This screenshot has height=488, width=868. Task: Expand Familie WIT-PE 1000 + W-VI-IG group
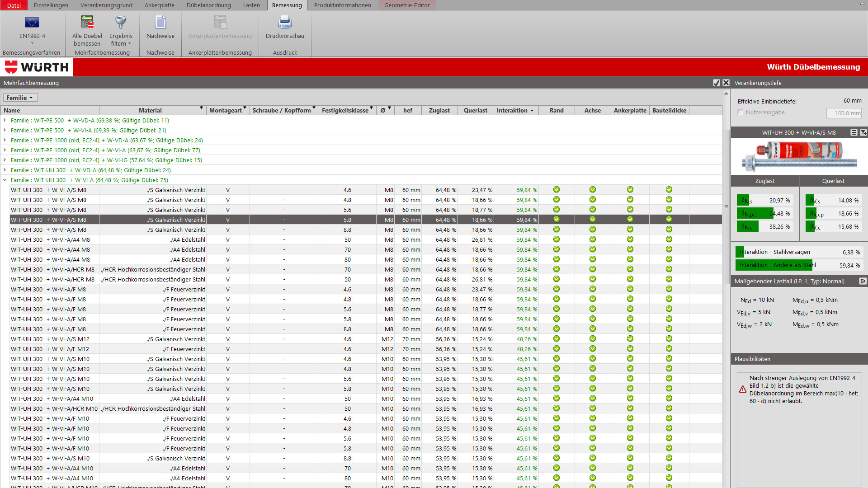5,160
